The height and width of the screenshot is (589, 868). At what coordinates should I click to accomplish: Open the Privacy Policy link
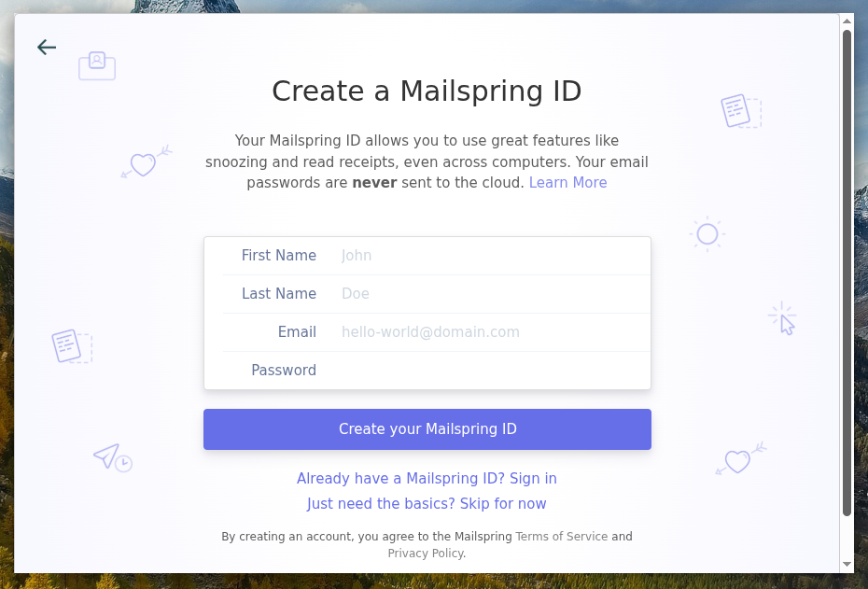tap(425, 553)
